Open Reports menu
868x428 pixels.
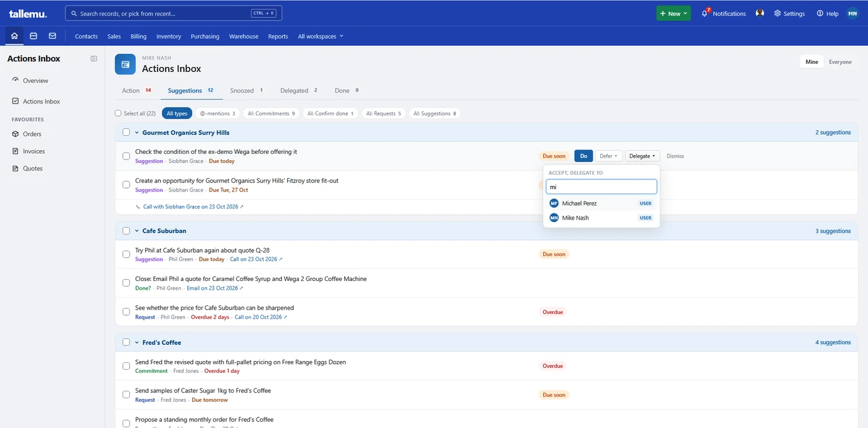click(x=278, y=37)
